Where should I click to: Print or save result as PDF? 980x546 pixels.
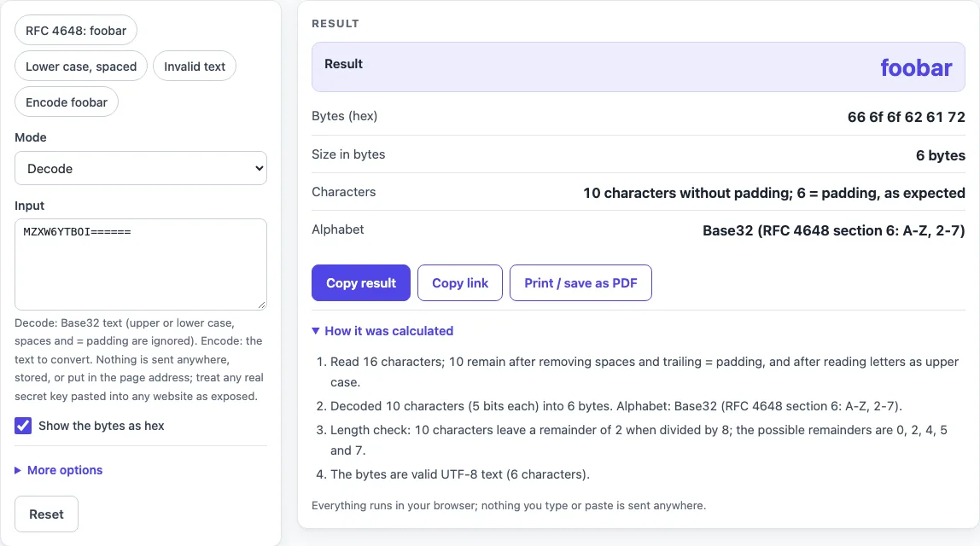pyautogui.click(x=580, y=283)
